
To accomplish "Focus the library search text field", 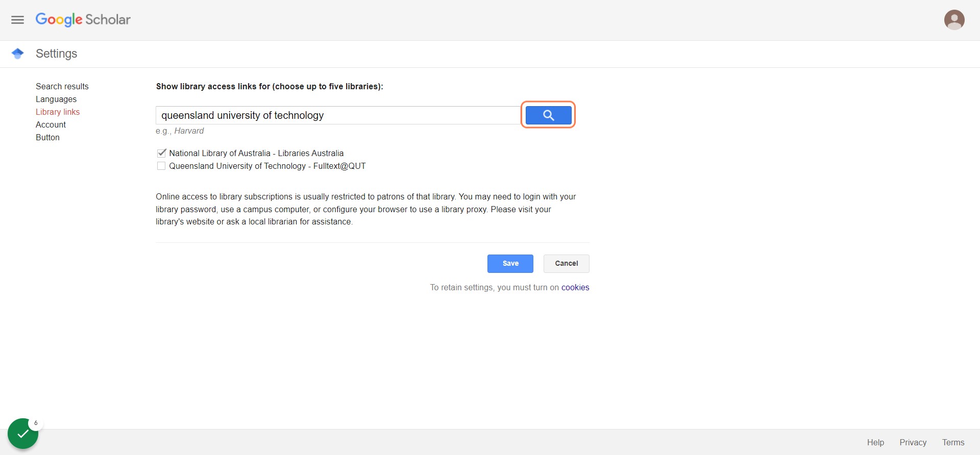I will click(x=338, y=115).
